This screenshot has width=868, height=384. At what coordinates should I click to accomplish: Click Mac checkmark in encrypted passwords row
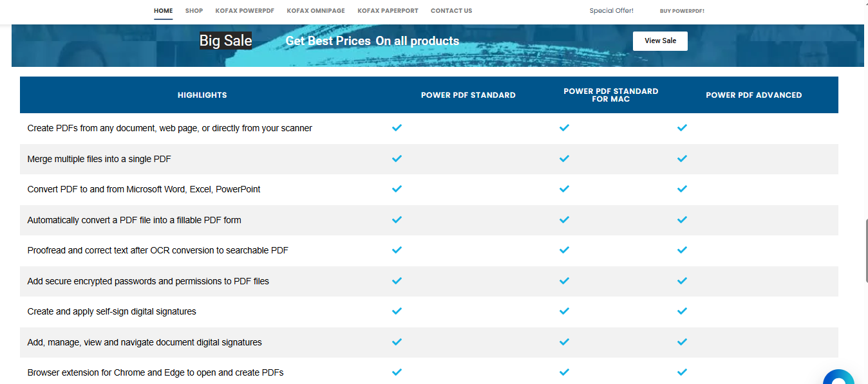[565, 280]
